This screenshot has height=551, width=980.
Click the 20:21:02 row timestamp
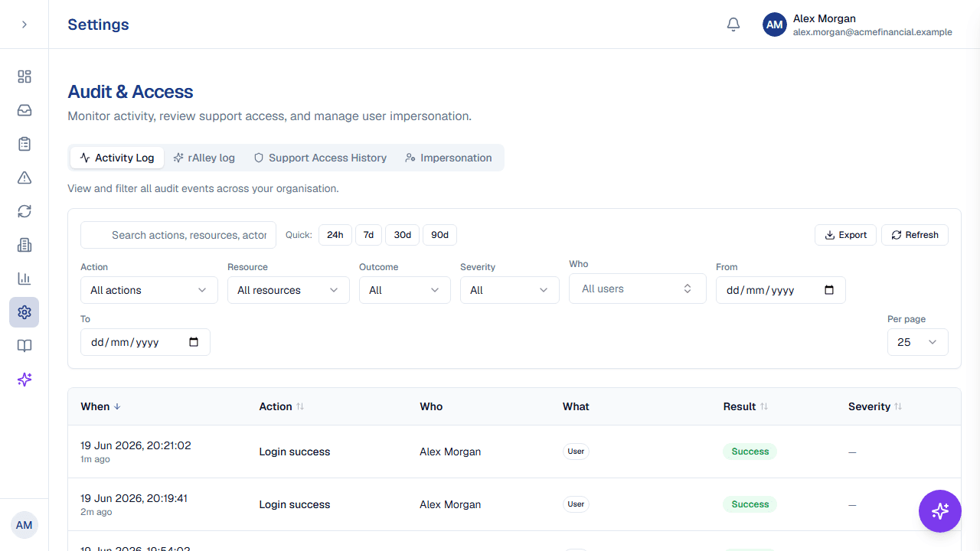click(136, 445)
